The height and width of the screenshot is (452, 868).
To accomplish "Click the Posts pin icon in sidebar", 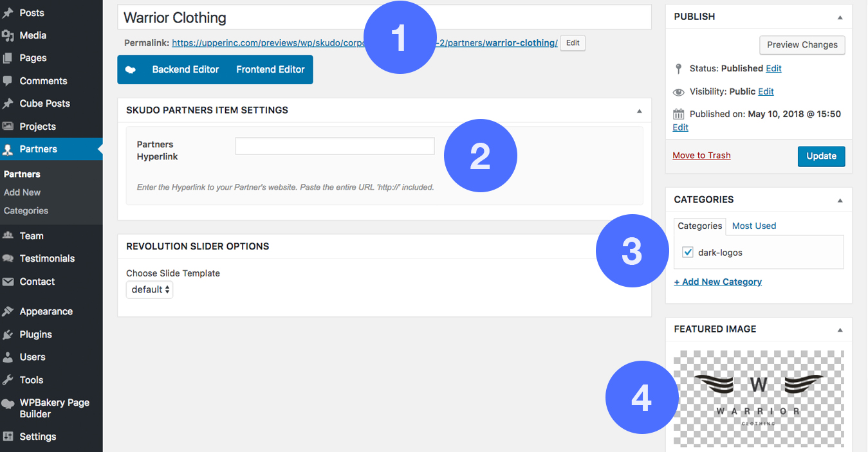I will pos(8,13).
